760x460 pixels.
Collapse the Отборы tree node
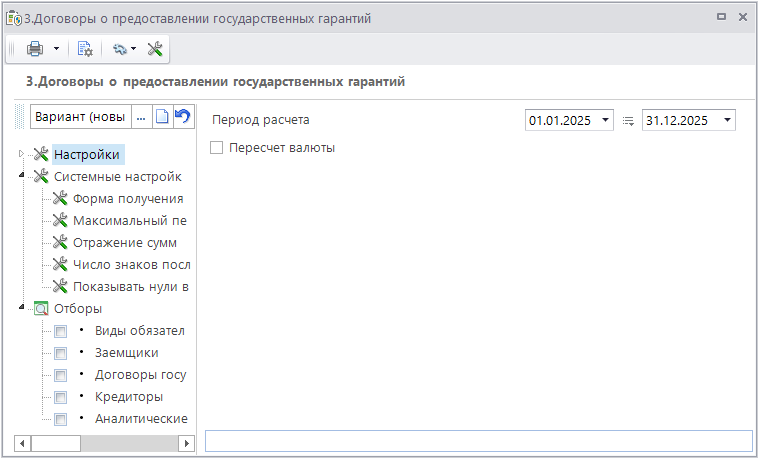click(22, 308)
